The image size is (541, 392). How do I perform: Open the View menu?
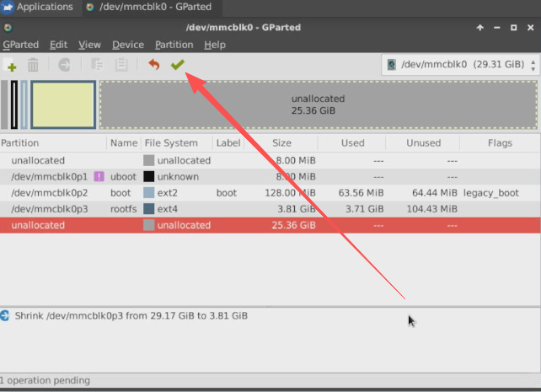89,45
